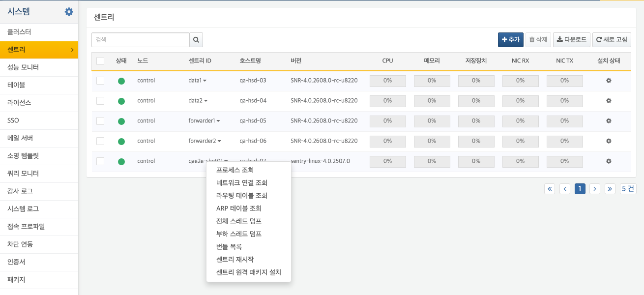
Task: Go to next page arrow
Action: (595, 189)
